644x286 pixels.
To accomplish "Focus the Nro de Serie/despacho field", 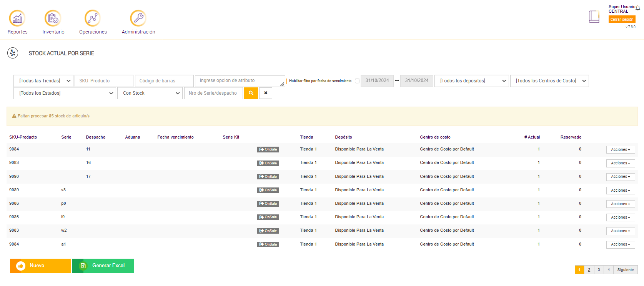I will [x=213, y=93].
